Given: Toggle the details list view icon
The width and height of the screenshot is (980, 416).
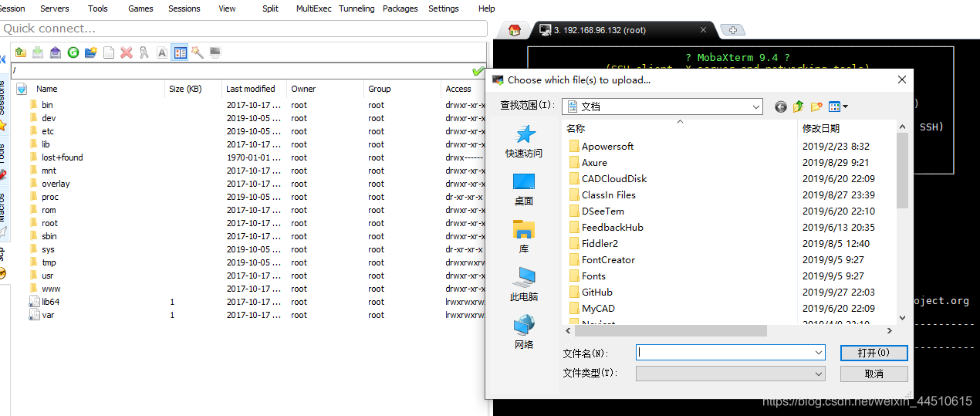Looking at the screenshot, I should (180, 52).
